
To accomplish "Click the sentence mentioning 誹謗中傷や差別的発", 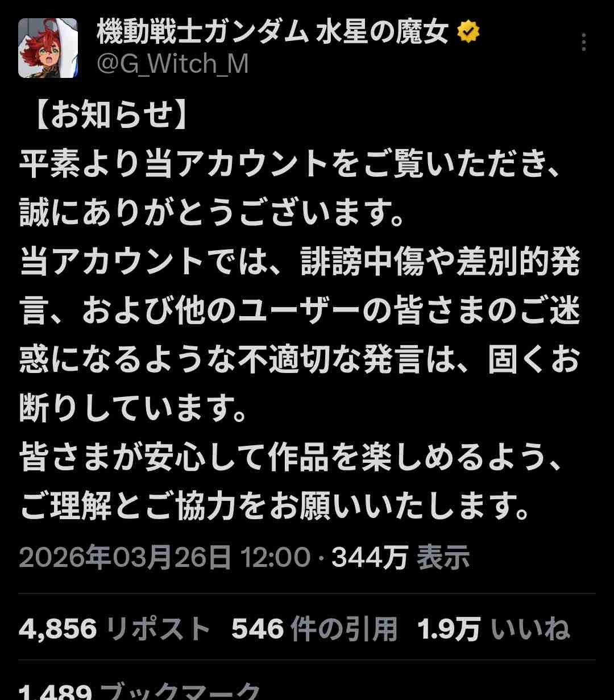I will (299, 263).
